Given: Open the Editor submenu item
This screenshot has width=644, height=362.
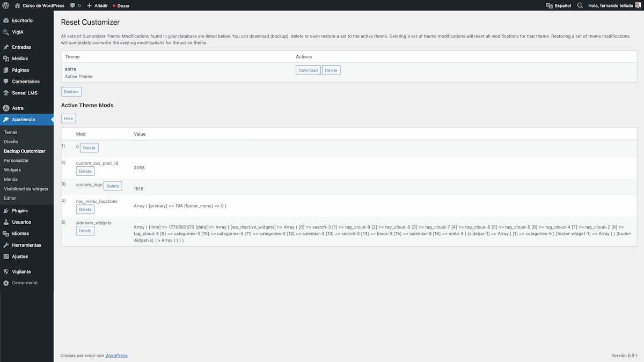Looking at the screenshot, I should (10, 198).
